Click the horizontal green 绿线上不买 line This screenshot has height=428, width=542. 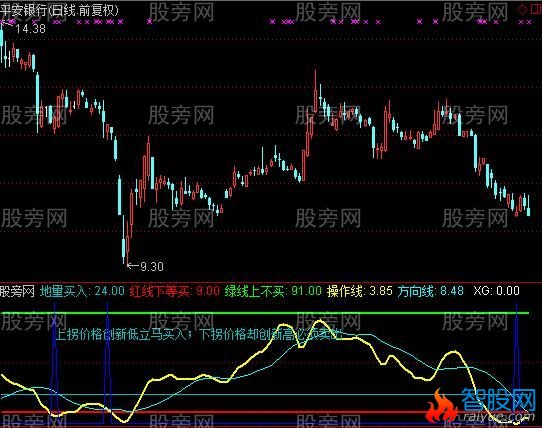tap(265, 313)
